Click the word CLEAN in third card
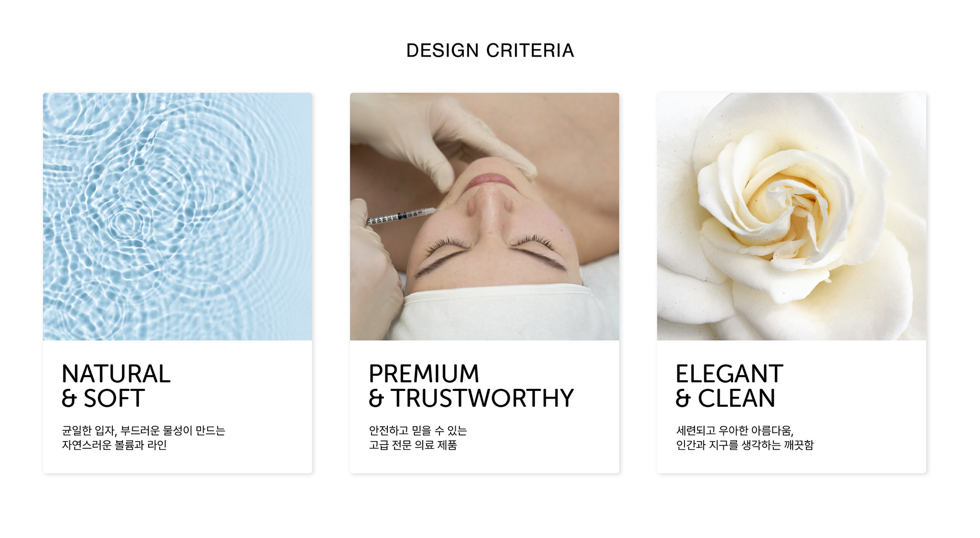Screen dimensions: 980x538 [x=737, y=398]
